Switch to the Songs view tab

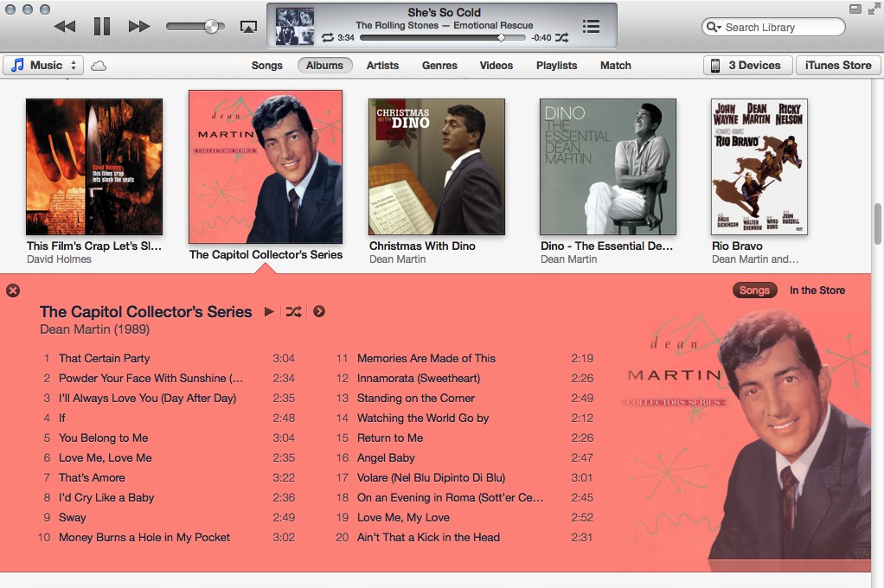(266, 66)
